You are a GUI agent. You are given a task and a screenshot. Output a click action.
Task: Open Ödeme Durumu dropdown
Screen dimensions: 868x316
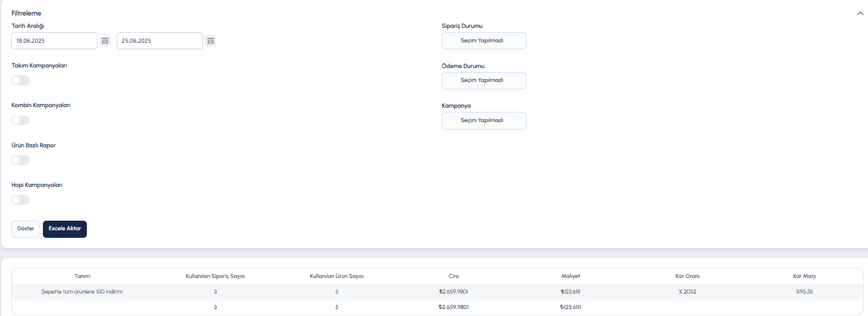[x=484, y=80]
